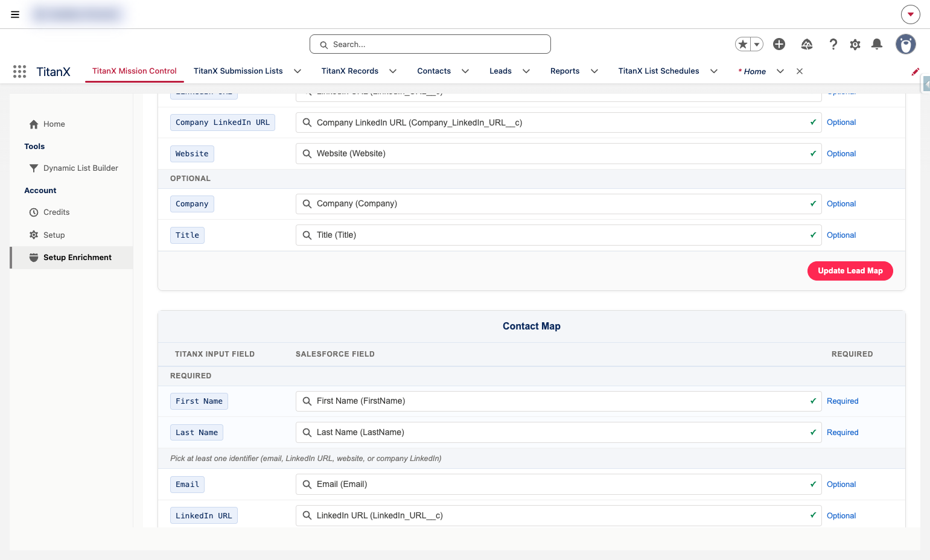Click Update Lead Map button
Screen dimensions: 930x560
(x=850, y=271)
